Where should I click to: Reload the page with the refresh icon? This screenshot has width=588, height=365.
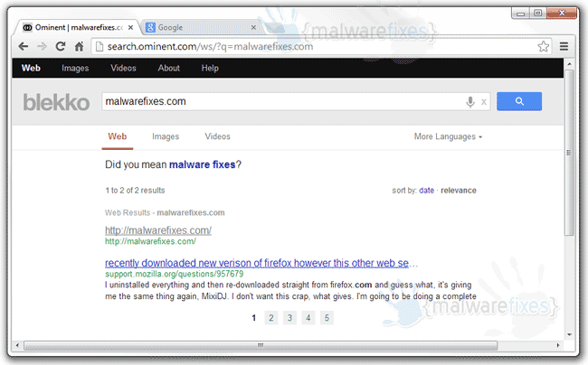pyautogui.click(x=61, y=46)
